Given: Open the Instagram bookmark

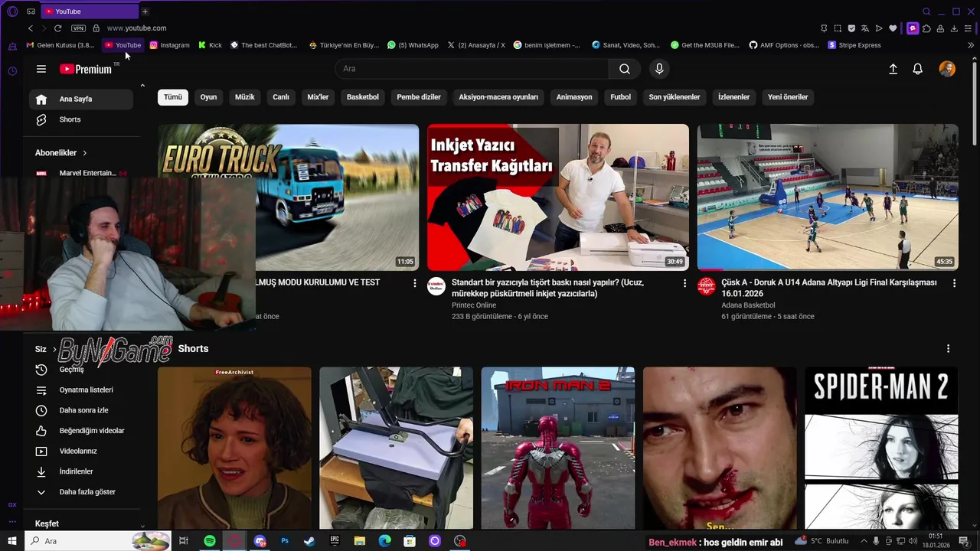Looking at the screenshot, I should coord(169,45).
